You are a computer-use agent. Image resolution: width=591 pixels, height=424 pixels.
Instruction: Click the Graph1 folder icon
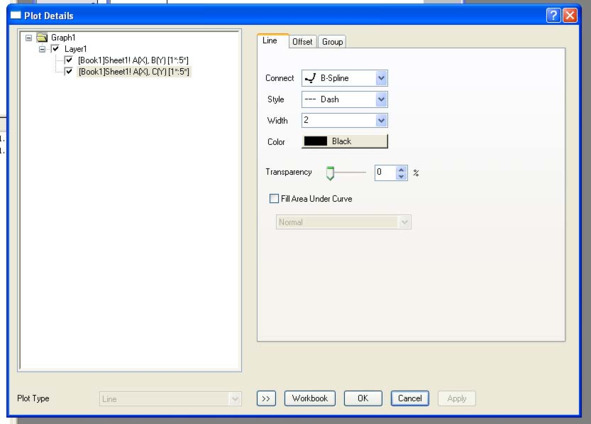coord(42,38)
